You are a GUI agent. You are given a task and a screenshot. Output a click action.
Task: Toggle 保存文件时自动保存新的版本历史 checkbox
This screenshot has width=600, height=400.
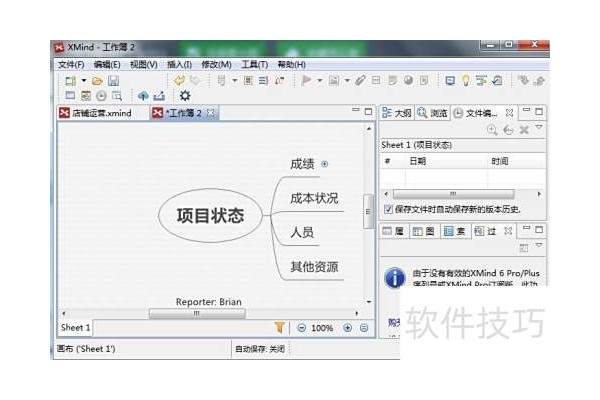pos(388,209)
